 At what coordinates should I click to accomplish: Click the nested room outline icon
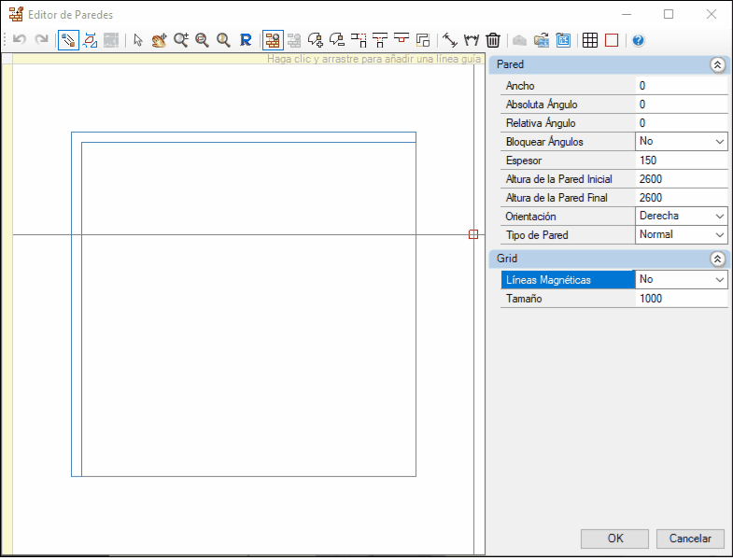tap(423, 40)
